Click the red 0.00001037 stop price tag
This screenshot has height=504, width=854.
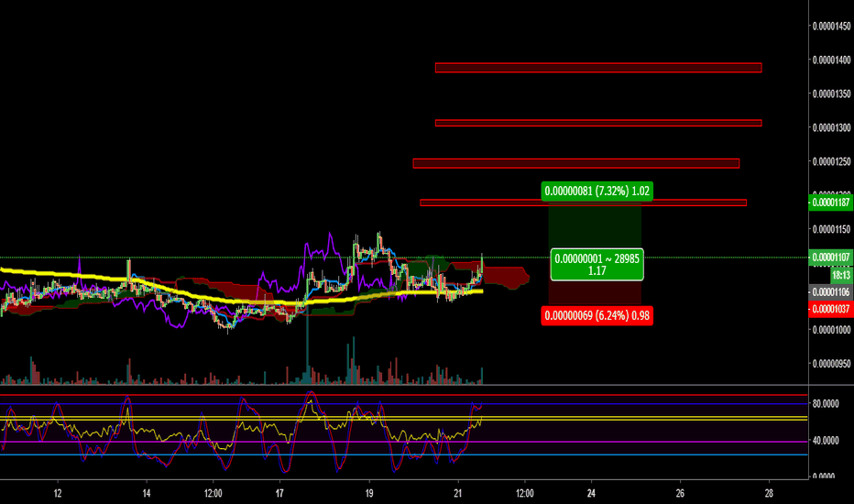(831, 309)
